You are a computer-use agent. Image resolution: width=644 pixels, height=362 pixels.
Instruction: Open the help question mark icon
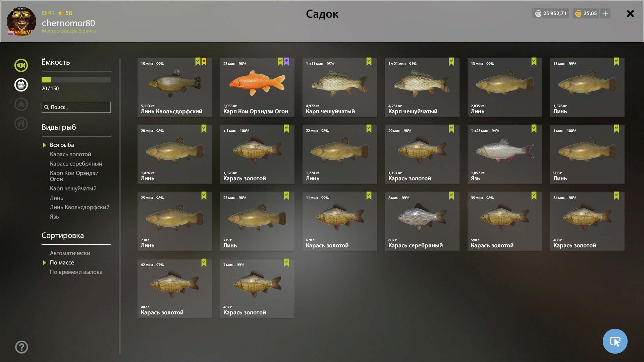pyautogui.click(x=21, y=347)
